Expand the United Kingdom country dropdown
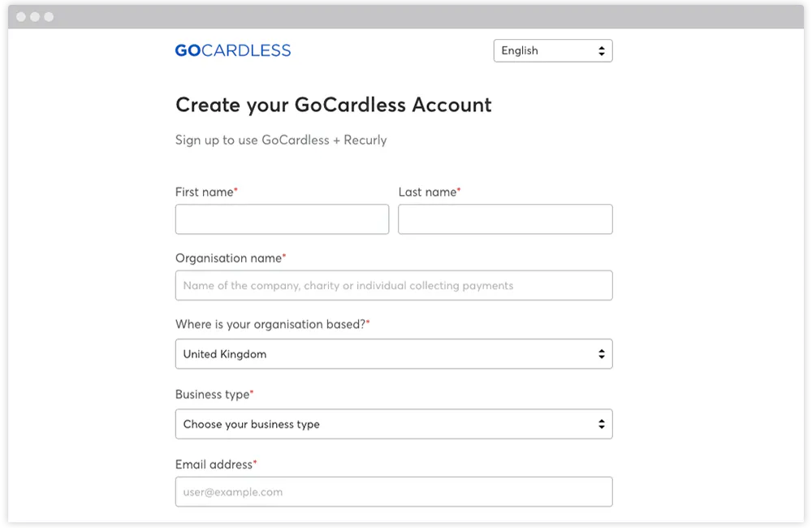Viewport: 812px width, 528px height. point(394,354)
